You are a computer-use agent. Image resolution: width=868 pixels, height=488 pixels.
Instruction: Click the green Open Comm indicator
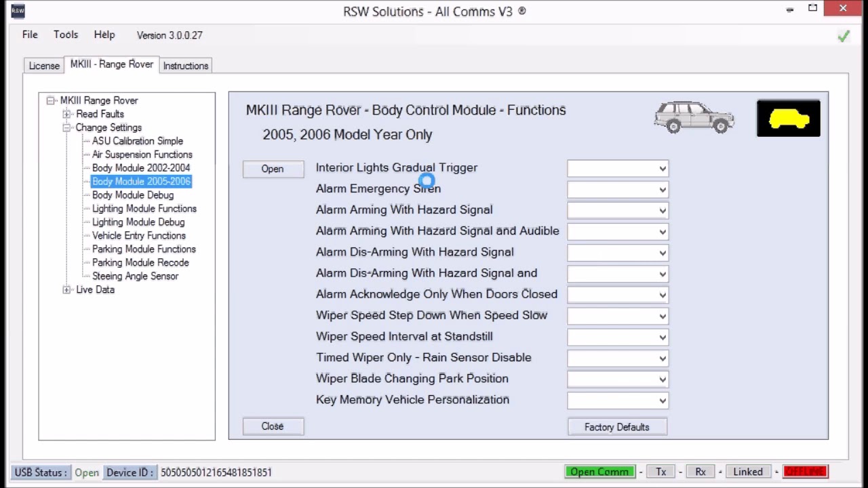(x=599, y=472)
